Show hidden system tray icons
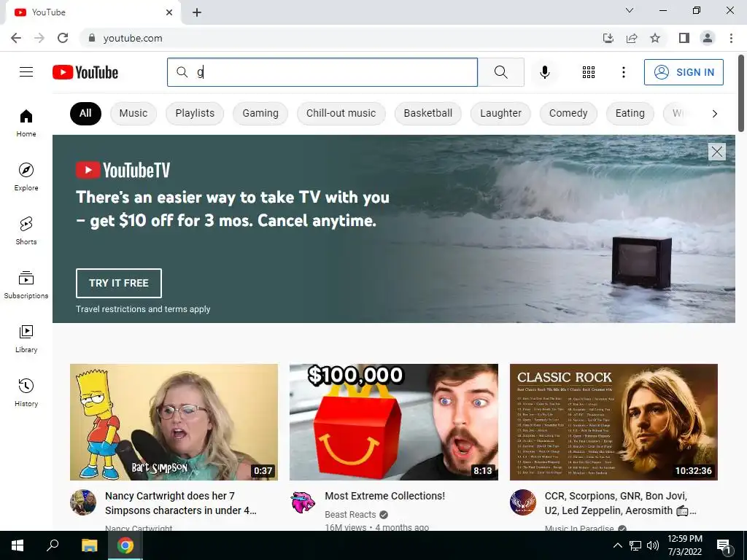Image resolution: width=747 pixels, height=560 pixels. [x=617, y=545]
